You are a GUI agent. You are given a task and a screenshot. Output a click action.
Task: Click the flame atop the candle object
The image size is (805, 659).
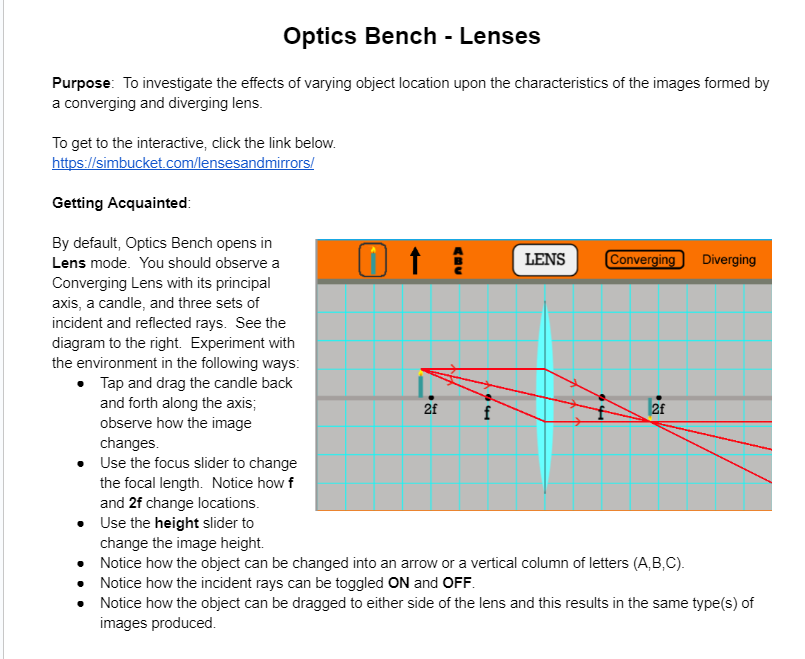click(421, 371)
